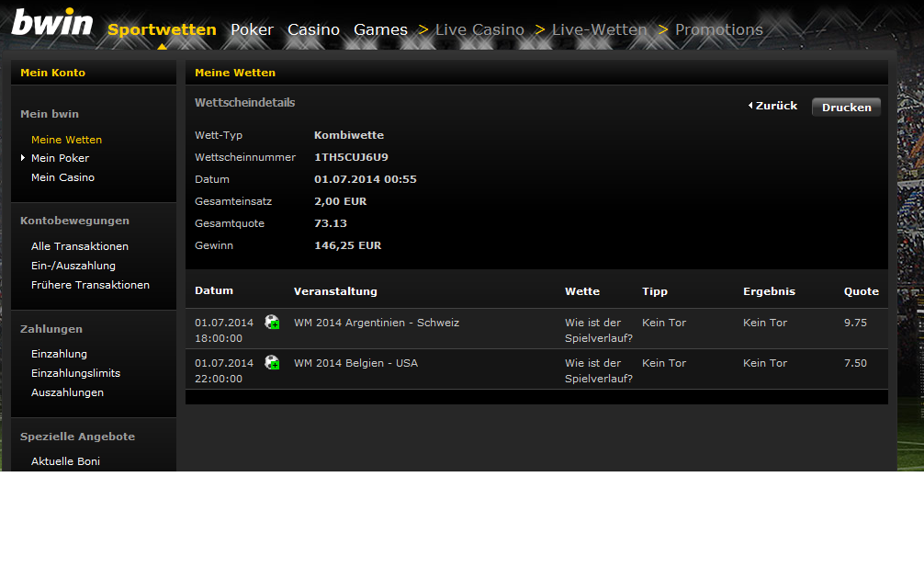The height and width of the screenshot is (579, 924).
Task: Open Live-Wetten in the top navigation
Action: pyautogui.click(x=599, y=29)
